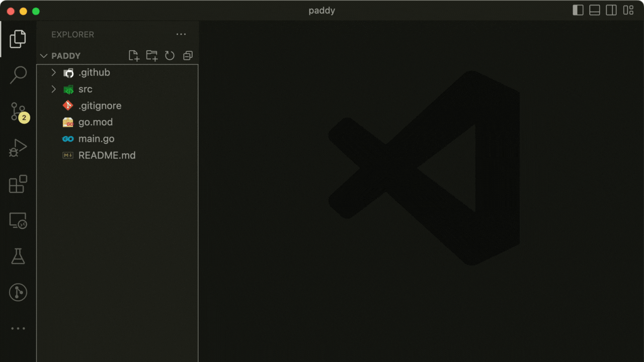The image size is (644, 362).
Task: Click the green icon beside src
Action: click(x=68, y=89)
